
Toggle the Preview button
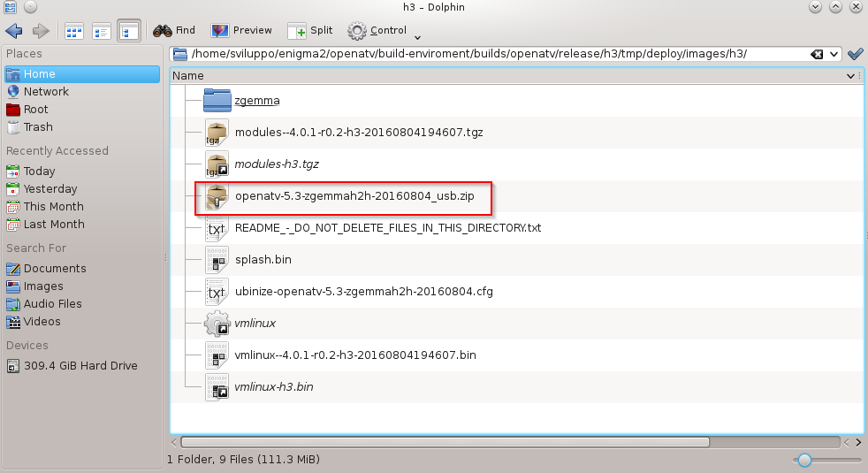pos(241,31)
